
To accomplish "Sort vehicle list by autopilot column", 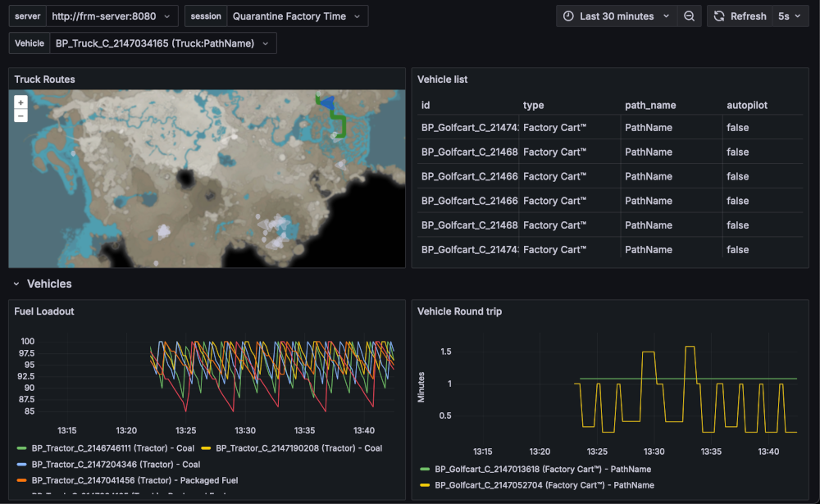I will [x=747, y=105].
